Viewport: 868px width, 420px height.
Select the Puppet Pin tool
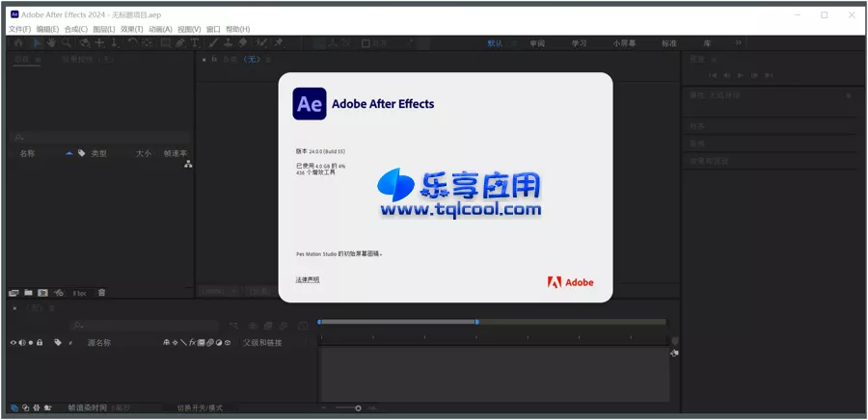tap(279, 43)
